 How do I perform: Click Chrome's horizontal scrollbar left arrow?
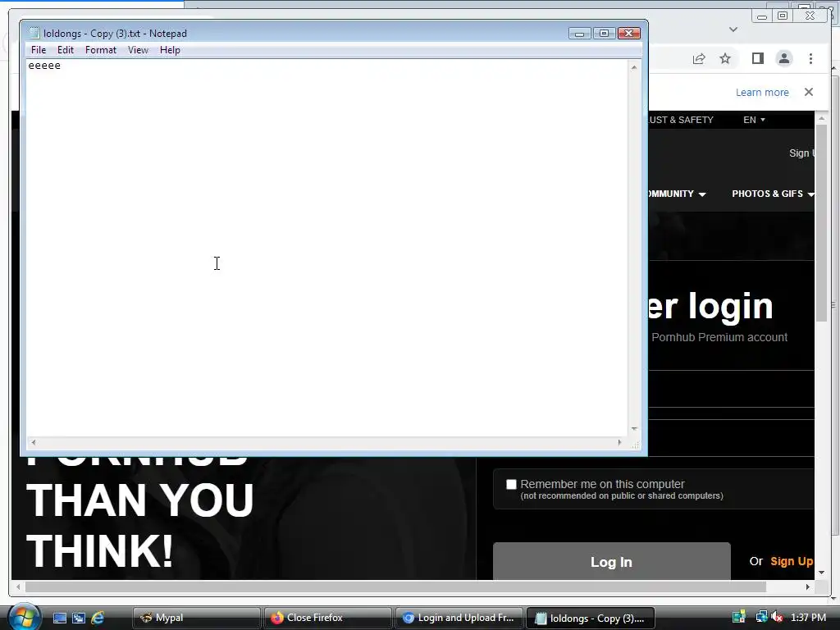(18, 587)
